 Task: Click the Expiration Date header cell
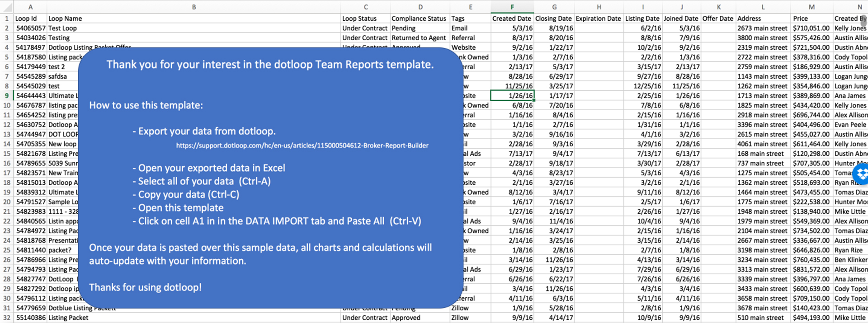pyautogui.click(x=599, y=19)
